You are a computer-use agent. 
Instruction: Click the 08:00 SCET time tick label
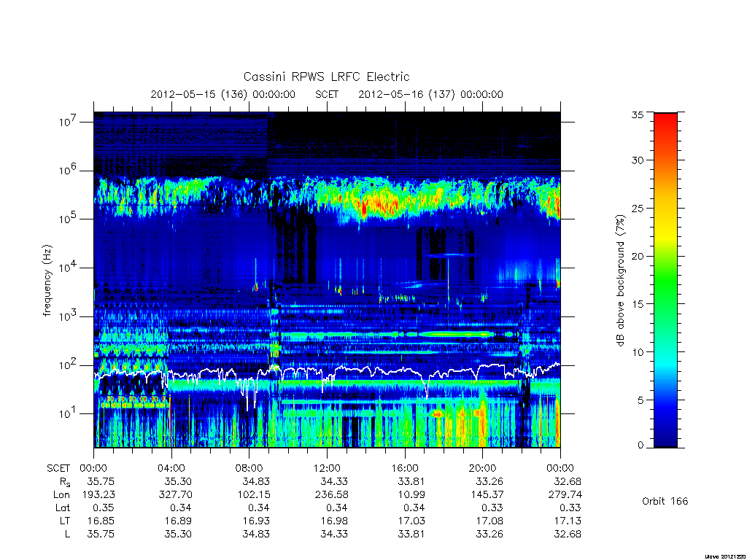pyautogui.click(x=249, y=468)
